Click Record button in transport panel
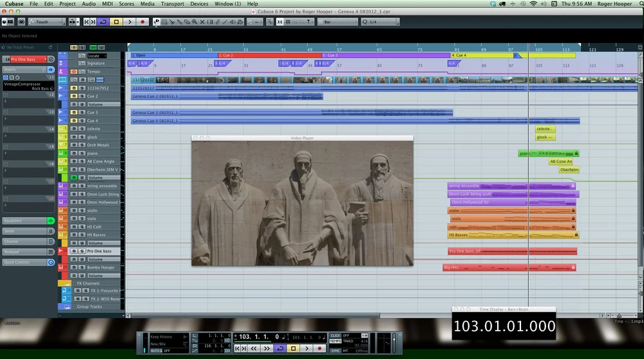The image size is (644, 359). pos(319,348)
